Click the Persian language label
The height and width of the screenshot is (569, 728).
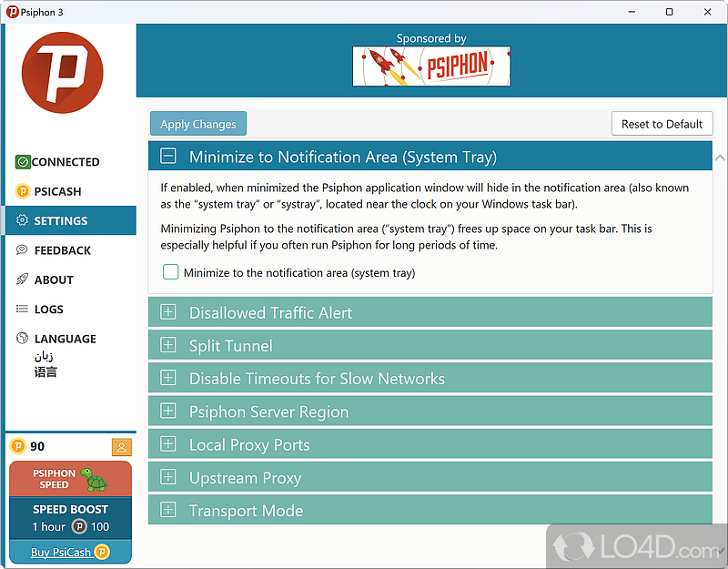[44, 356]
